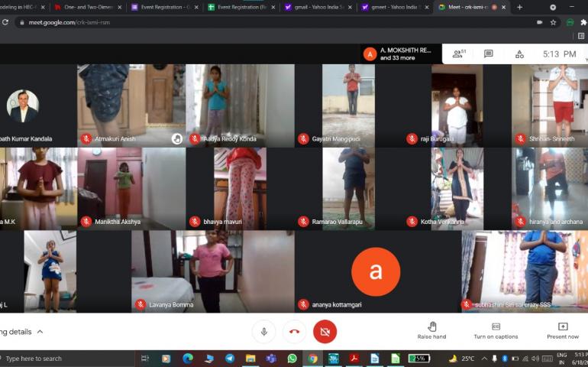Click the profile photo of Kumar Kandala
The image size is (588, 367).
pyautogui.click(x=22, y=106)
